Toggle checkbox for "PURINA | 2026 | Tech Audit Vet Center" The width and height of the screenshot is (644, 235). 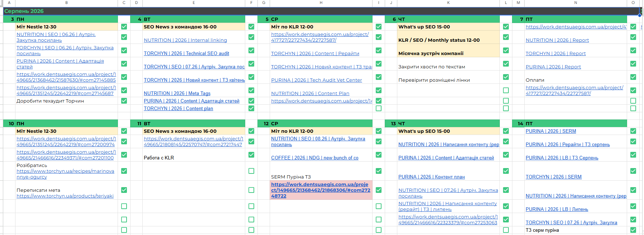coord(379,77)
